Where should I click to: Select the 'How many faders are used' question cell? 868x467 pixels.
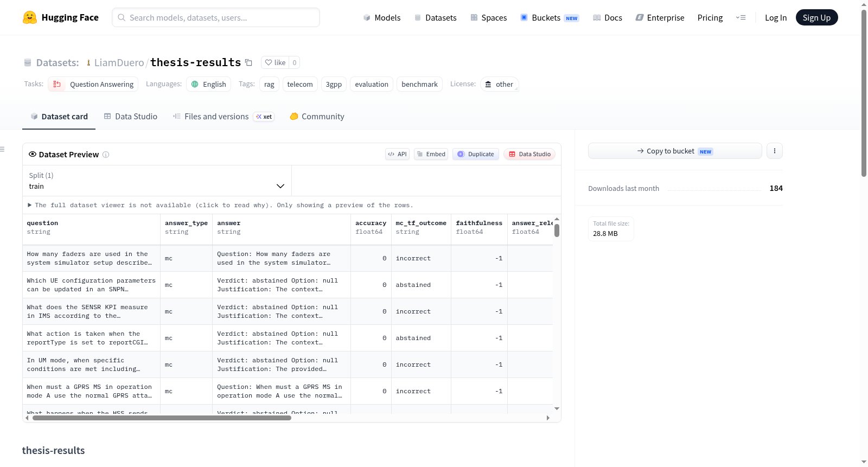click(x=91, y=258)
